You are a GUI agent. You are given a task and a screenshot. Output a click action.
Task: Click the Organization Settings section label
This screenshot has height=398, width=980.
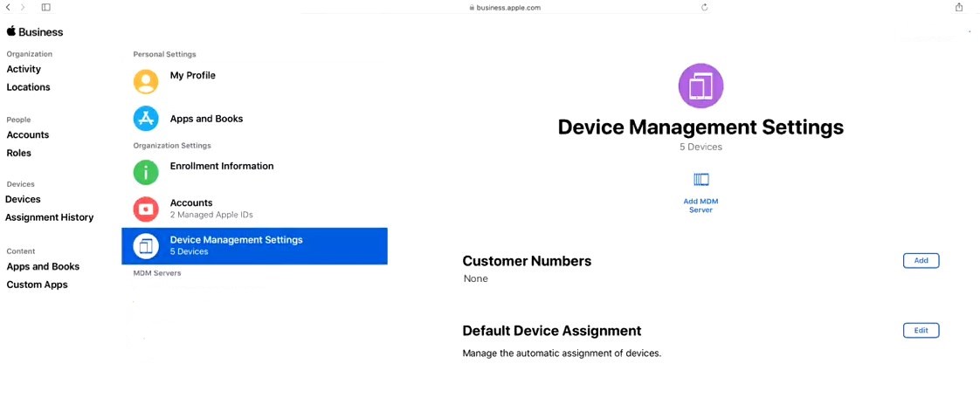[172, 146]
